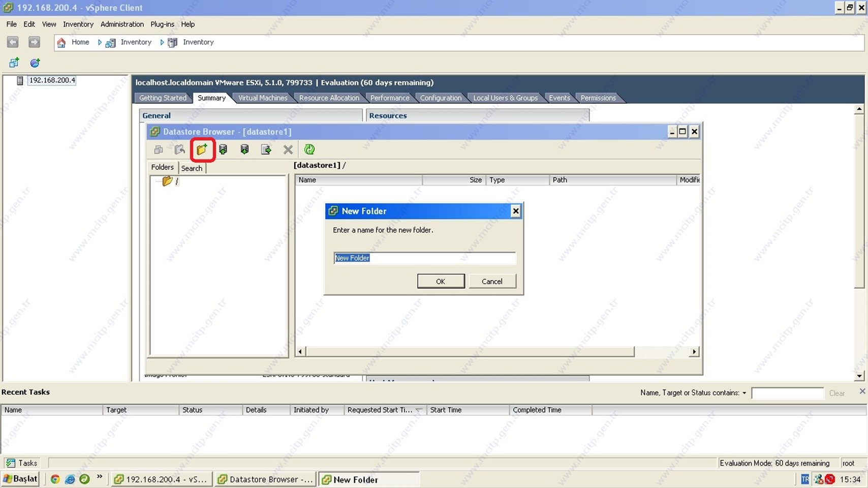Go to Home via the house icon
Viewport: 868px width, 488px height.
coord(61,42)
